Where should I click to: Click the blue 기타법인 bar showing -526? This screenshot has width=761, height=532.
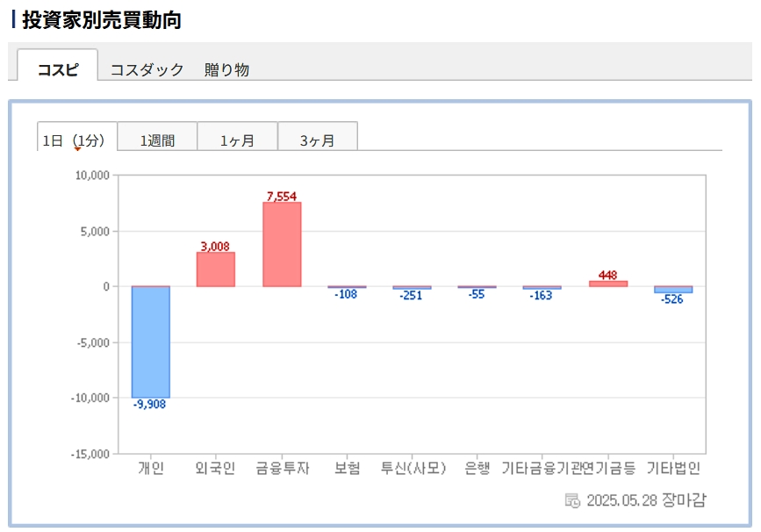pos(673,290)
